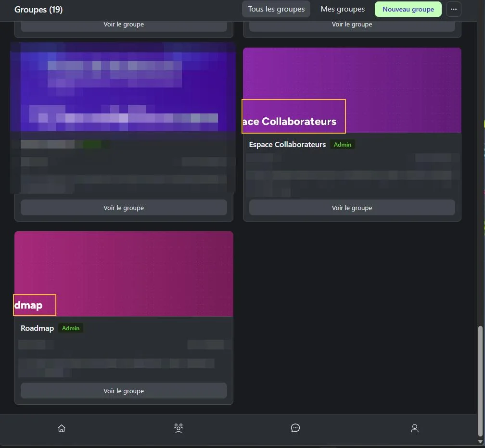Image resolution: width=485 pixels, height=448 pixels.
Task: Open the three-dots more options menu
Action: point(454,9)
